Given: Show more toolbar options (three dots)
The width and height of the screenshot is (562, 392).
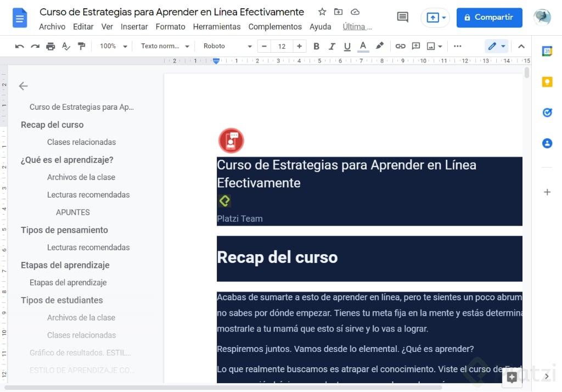Looking at the screenshot, I should pos(457,46).
